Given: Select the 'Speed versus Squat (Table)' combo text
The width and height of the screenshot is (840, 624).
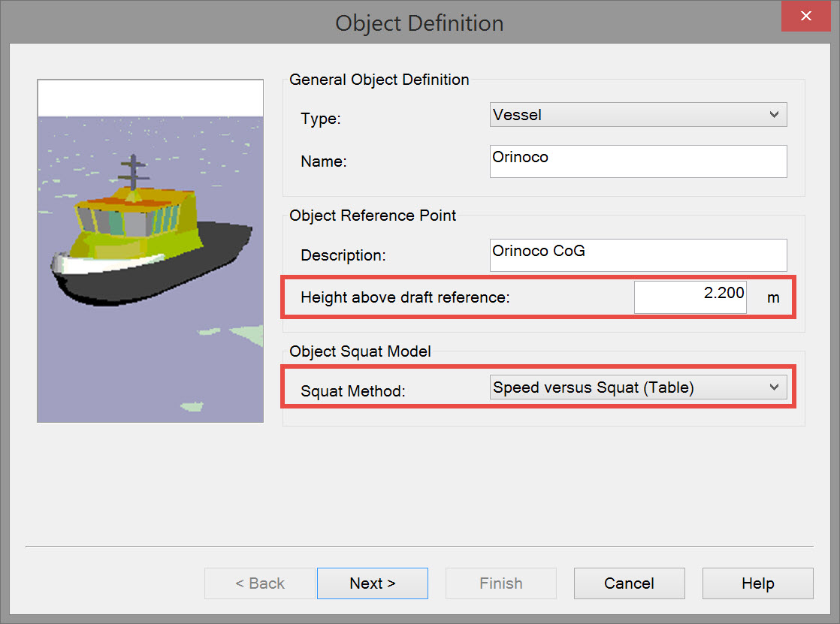Looking at the screenshot, I should click(x=594, y=387).
